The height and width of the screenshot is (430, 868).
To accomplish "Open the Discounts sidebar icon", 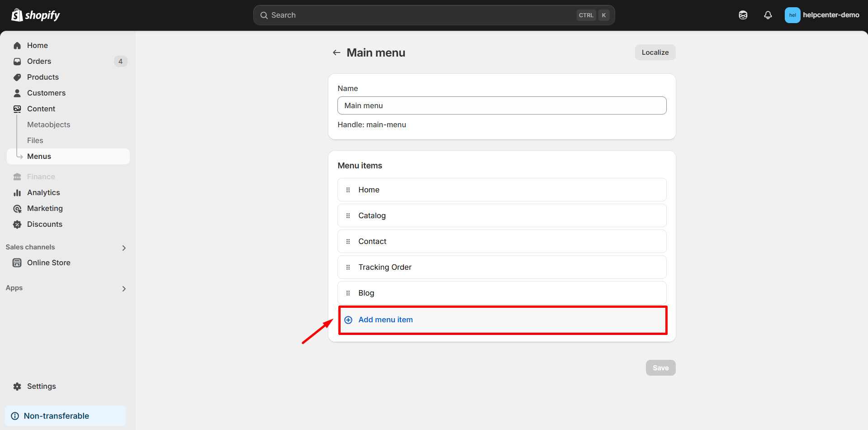I will (17, 224).
